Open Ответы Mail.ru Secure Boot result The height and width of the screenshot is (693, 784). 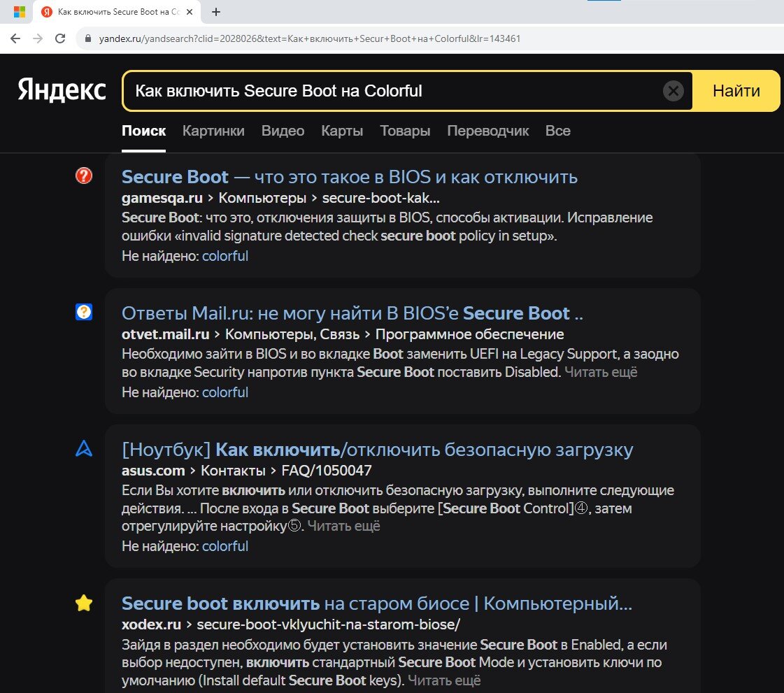point(352,313)
